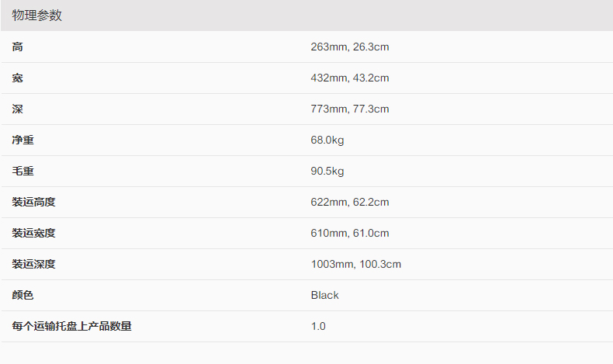This screenshot has width=613, height=364.
Task: Click the Black color value
Action: [x=325, y=296]
